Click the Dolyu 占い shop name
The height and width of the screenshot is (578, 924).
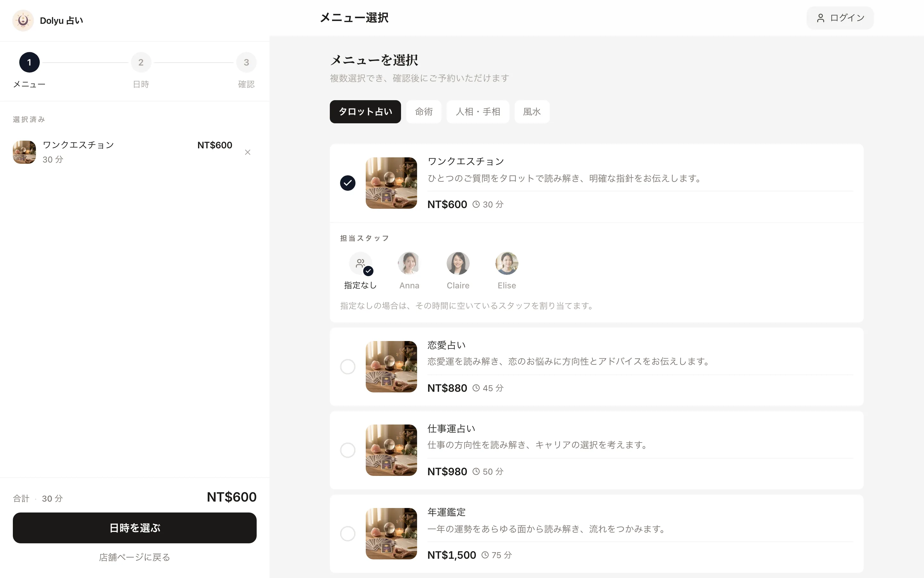[x=62, y=21]
